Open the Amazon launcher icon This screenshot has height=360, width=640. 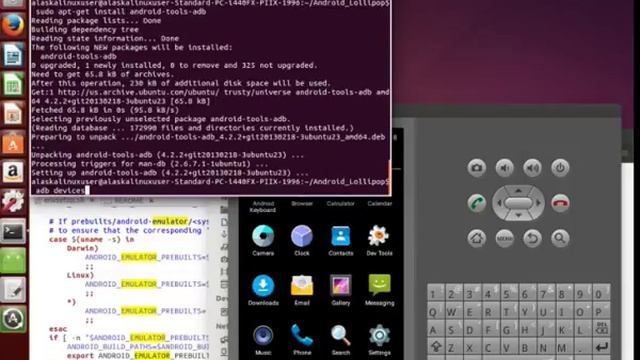(13, 172)
